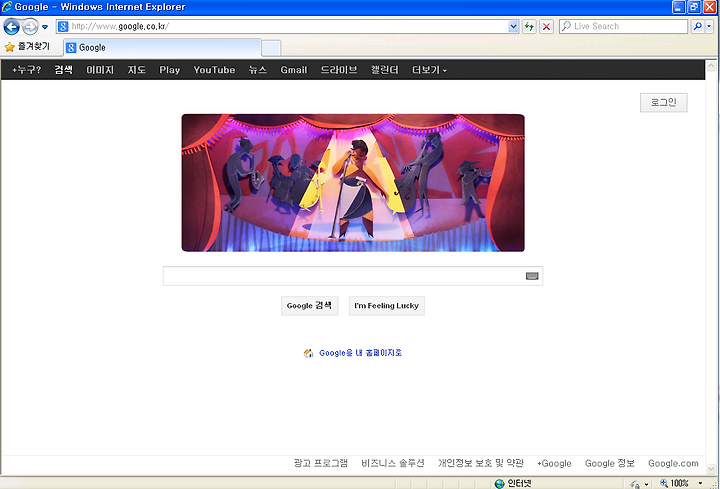Click the browser Back arrow button
The width and height of the screenshot is (720, 489).
[11, 27]
